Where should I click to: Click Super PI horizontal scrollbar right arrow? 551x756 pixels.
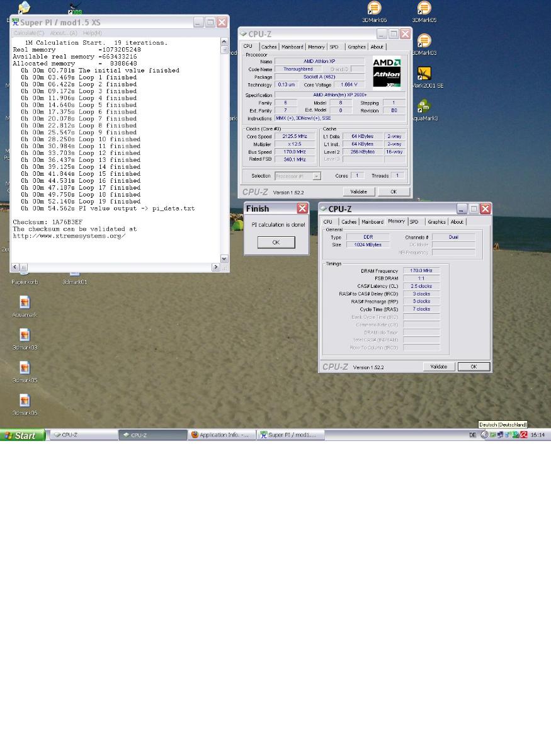coord(216,267)
